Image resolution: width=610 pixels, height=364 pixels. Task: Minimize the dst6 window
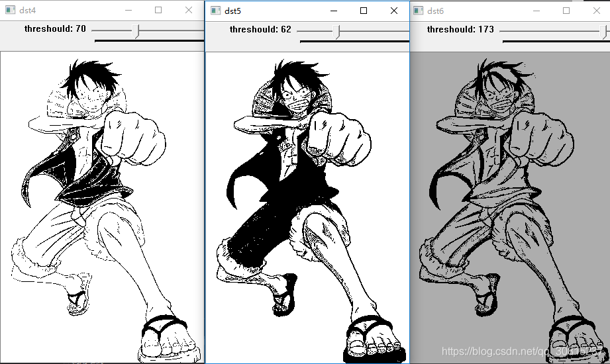pyautogui.click(x=536, y=11)
